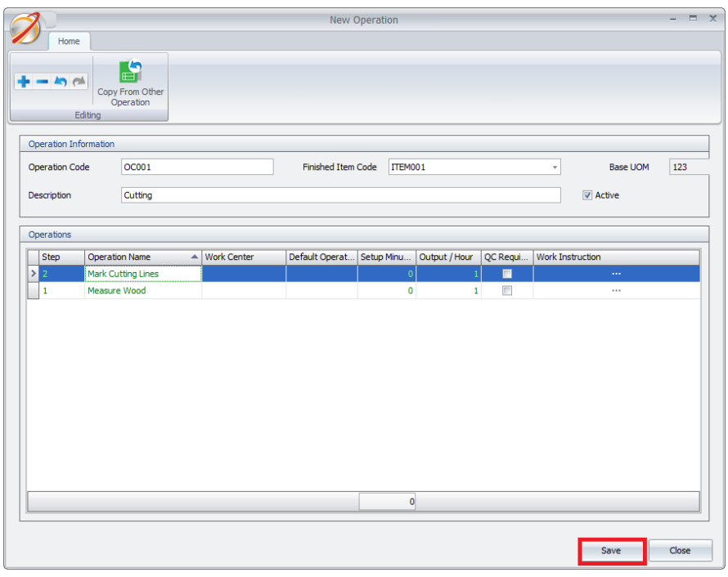Click the blue undo arrow icon
This screenshot has width=728, height=577.
61,82
